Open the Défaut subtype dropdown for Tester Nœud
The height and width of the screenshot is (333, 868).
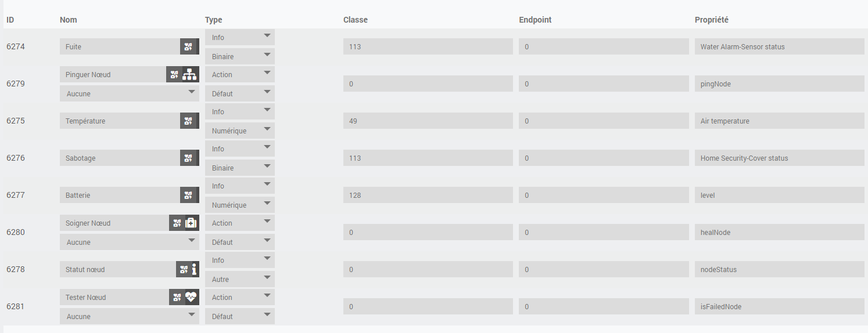pyautogui.click(x=240, y=316)
